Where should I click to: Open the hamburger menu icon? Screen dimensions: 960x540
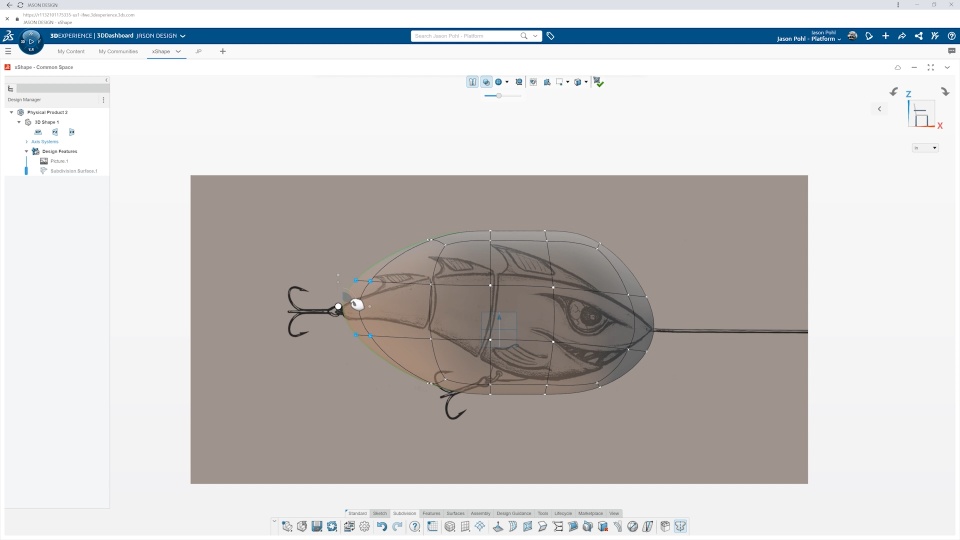click(x=8, y=51)
